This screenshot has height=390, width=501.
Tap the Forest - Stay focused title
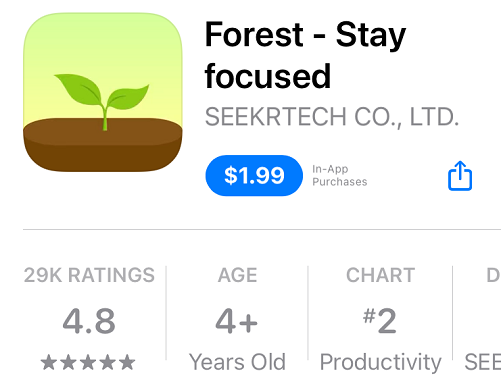305,55
